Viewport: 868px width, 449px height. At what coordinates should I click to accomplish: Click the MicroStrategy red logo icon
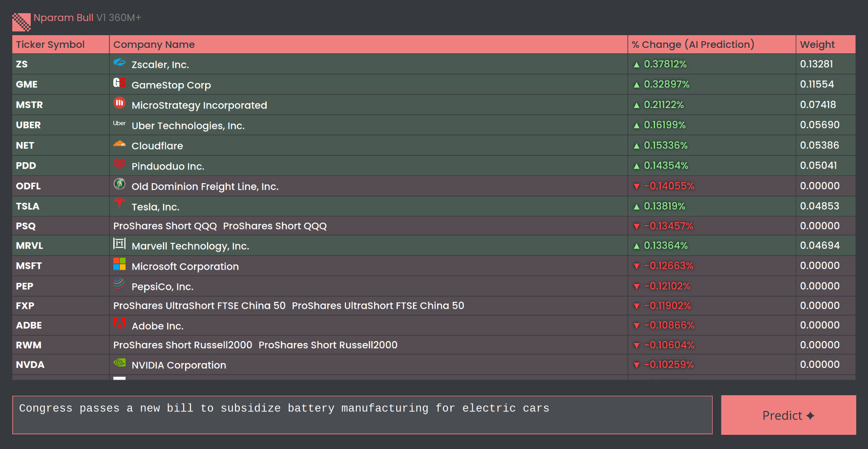click(x=119, y=103)
